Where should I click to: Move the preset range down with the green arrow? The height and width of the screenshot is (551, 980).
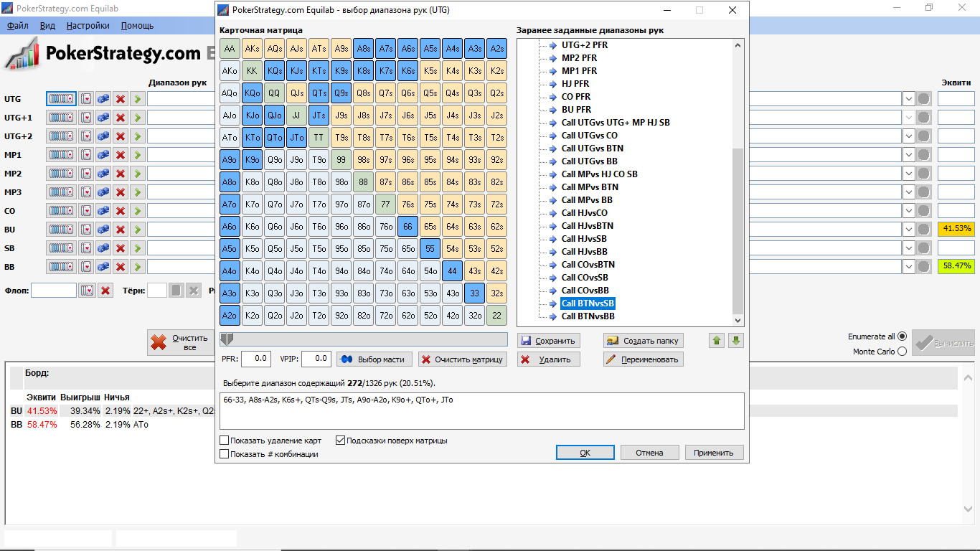point(735,340)
